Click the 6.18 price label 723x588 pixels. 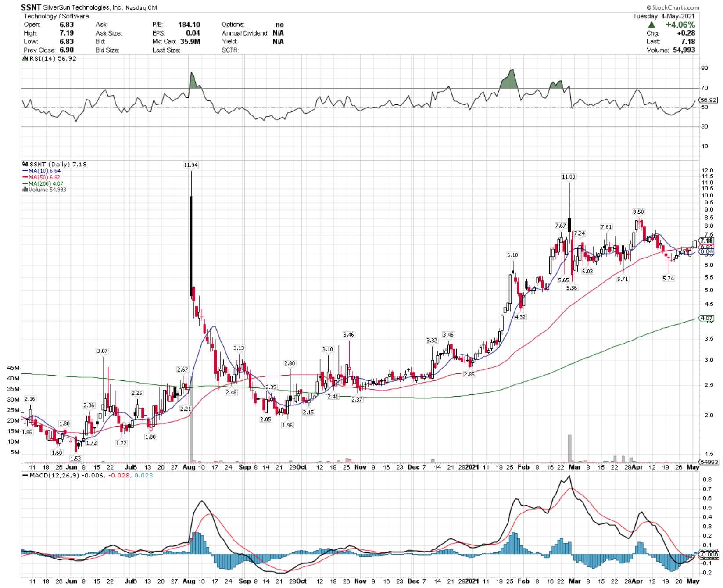coord(512,255)
